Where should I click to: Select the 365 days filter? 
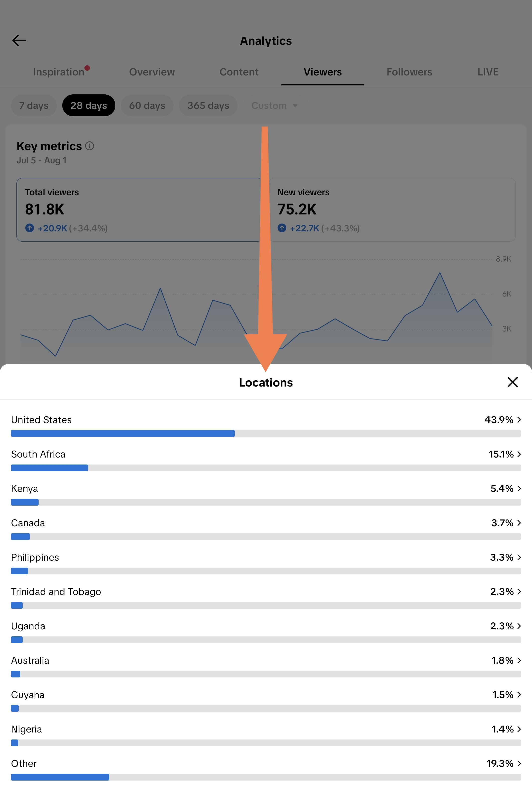click(208, 106)
